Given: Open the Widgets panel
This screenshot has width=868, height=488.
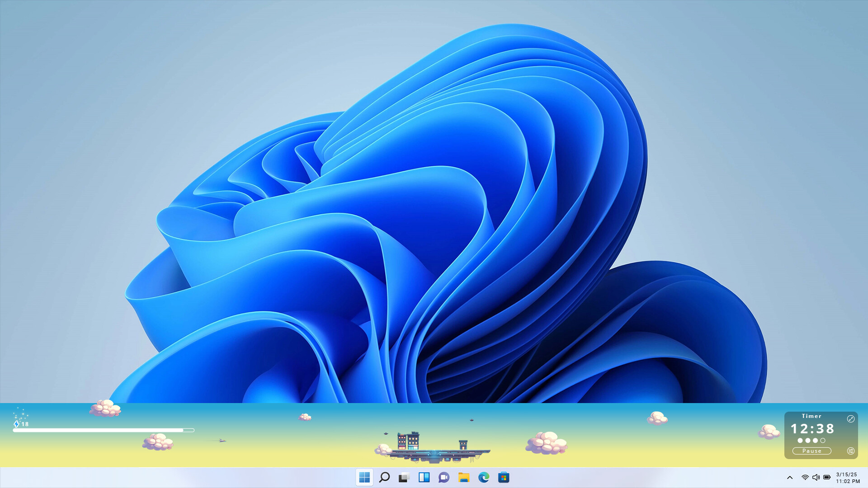Looking at the screenshot, I should click(424, 477).
